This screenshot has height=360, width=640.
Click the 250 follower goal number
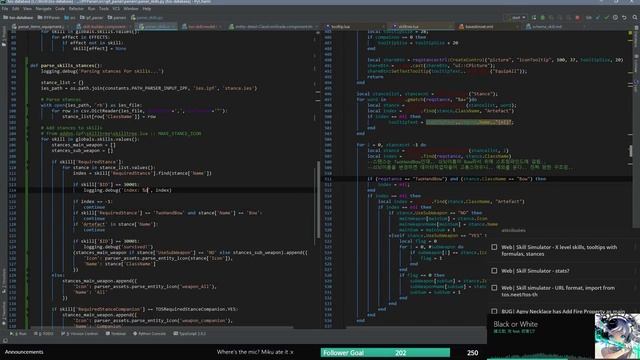coord(473,353)
